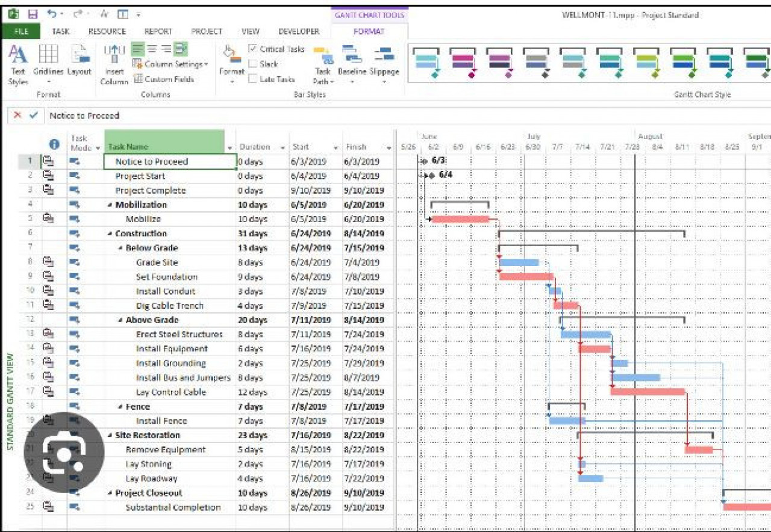
Task: Select the gray Gantt Chart Style
Action: coord(536,63)
